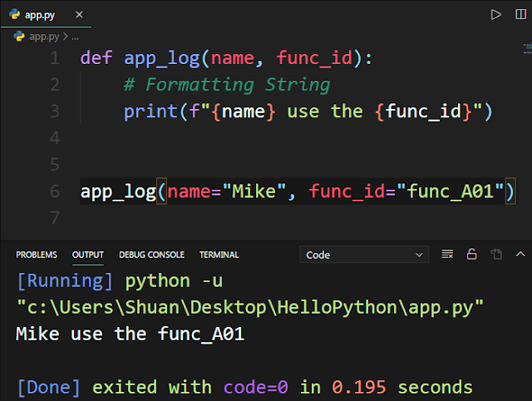
Task: Clear the output panel contents
Action: click(x=447, y=254)
